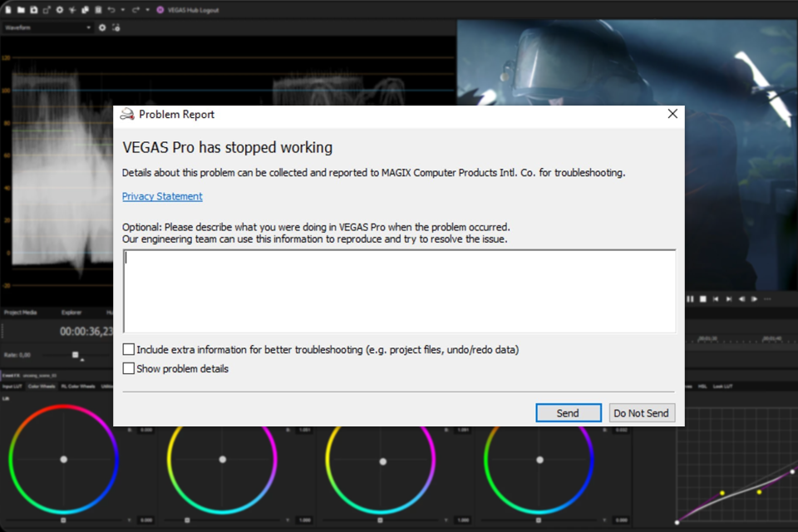Select the FL Color Wheels tab
The image size is (798, 532).
78,387
